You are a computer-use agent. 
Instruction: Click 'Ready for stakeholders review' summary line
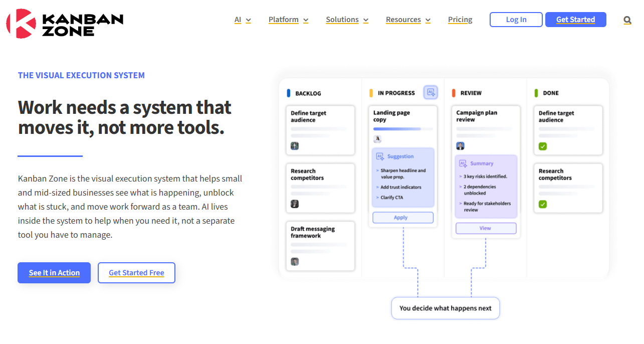coord(487,207)
